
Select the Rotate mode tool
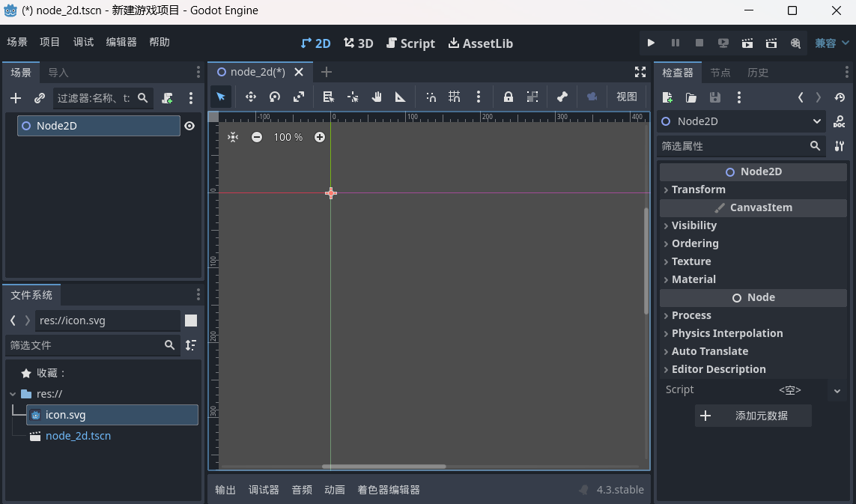click(x=275, y=97)
